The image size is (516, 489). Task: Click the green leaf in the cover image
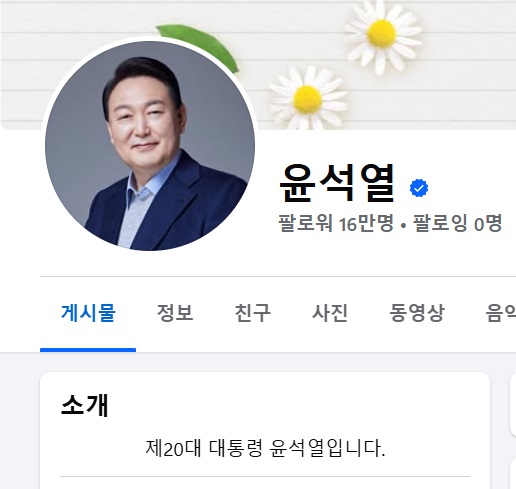click(199, 45)
